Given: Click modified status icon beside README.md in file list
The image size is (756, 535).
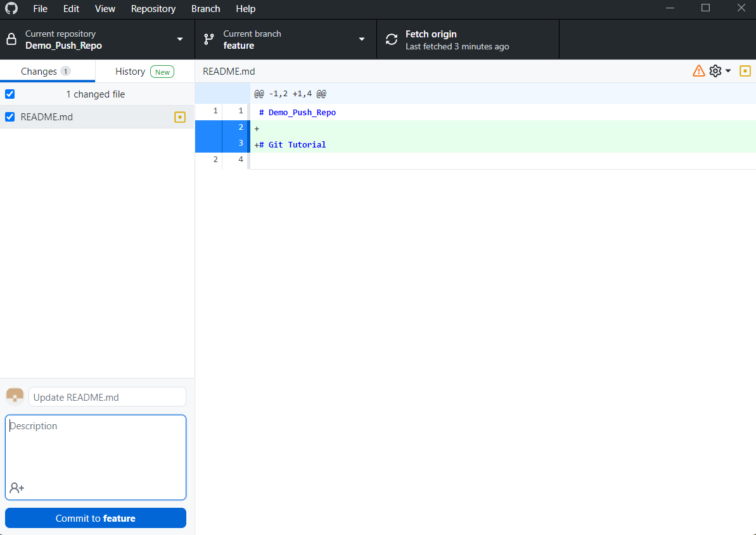Looking at the screenshot, I should click(x=180, y=117).
